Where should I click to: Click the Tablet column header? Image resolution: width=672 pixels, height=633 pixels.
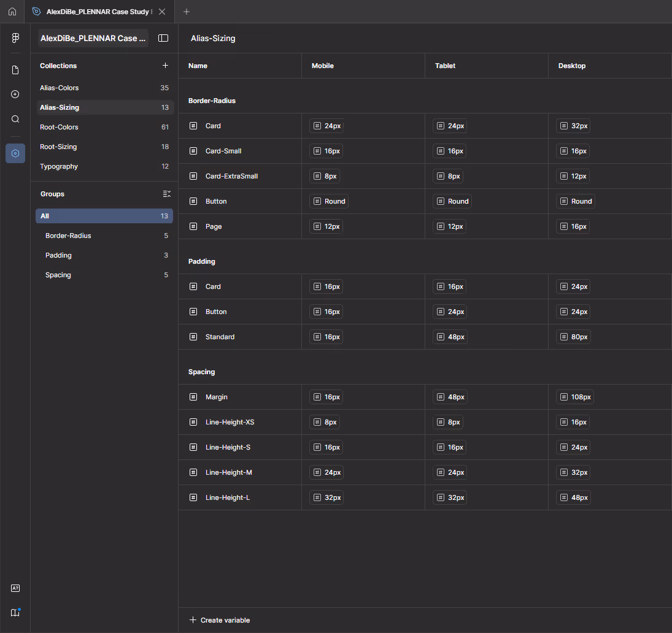click(x=445, y=66)
